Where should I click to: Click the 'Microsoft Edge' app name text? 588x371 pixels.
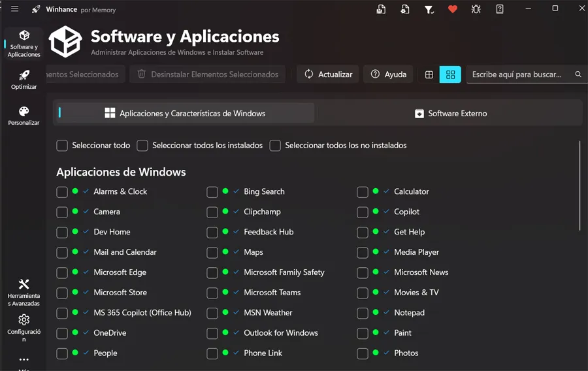tap(120, 272)
